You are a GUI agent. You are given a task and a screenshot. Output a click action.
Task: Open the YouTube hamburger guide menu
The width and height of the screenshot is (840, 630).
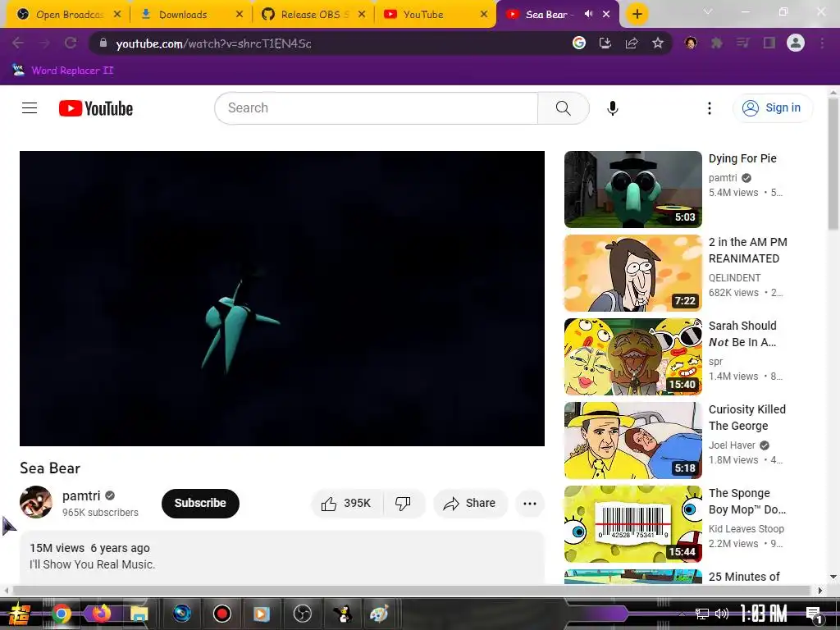30,108
